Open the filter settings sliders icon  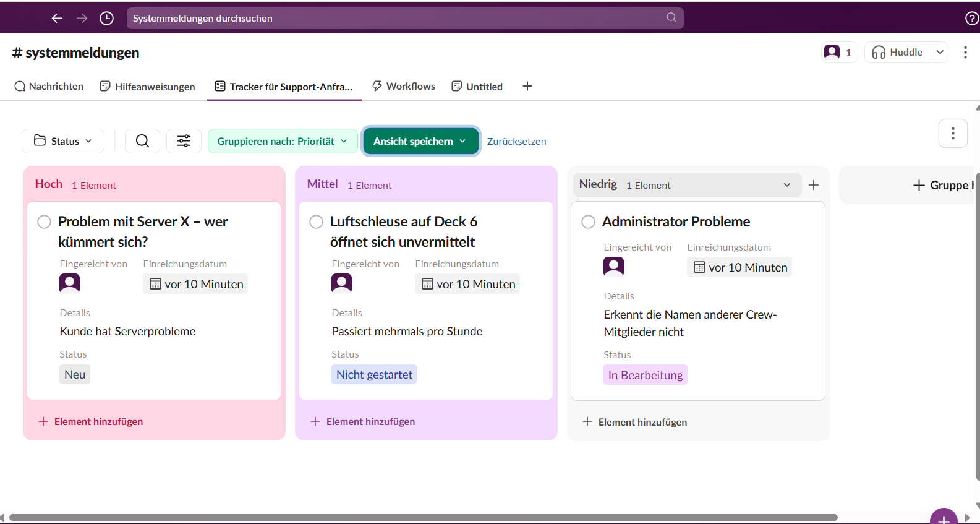pyautogui.click(x=184, y=141)
